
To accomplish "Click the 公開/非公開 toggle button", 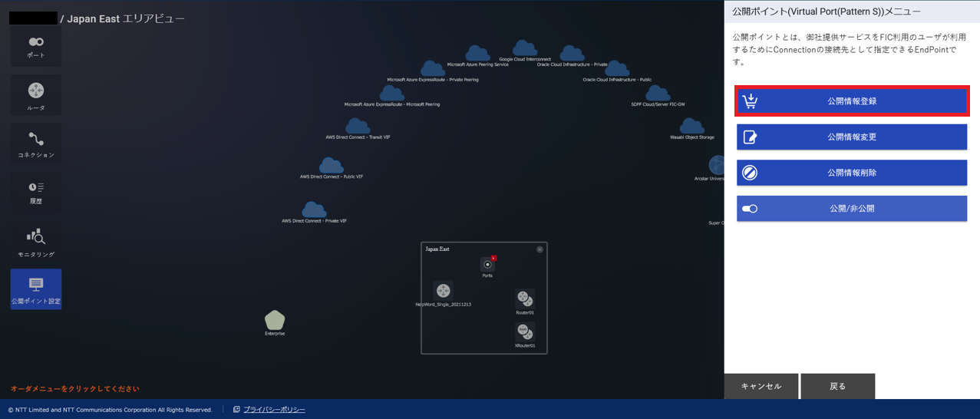I will pos(852,208).
